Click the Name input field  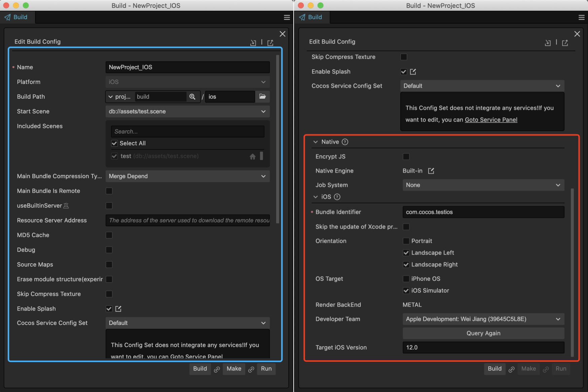[x=188, y=67]
